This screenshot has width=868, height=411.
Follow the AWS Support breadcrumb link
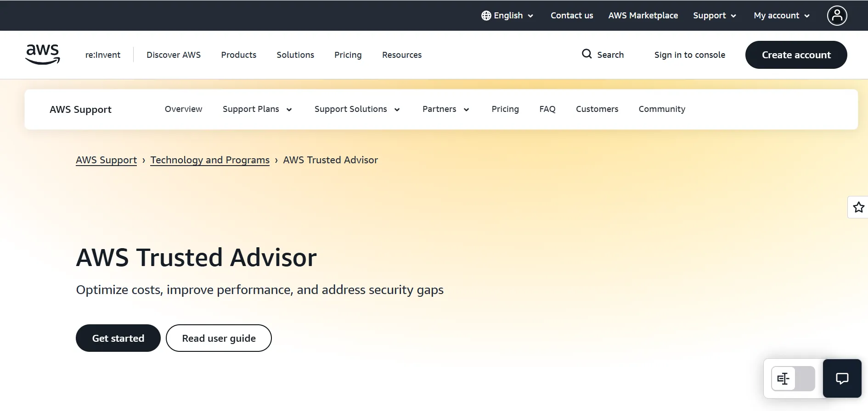pos(107,160)
